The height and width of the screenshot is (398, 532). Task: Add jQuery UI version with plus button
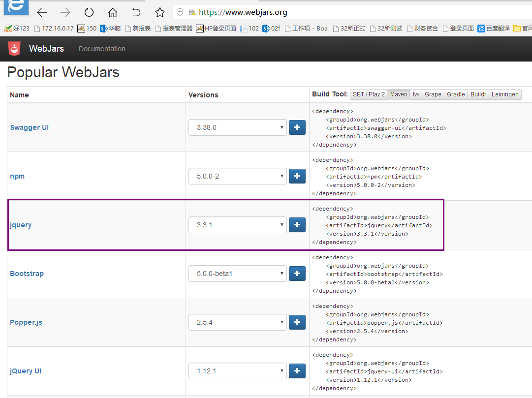297,371
